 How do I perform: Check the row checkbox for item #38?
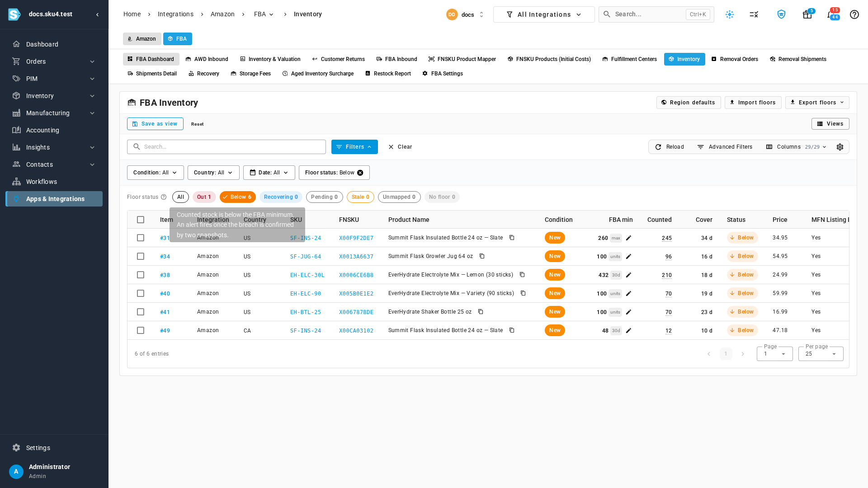[141, 275]
